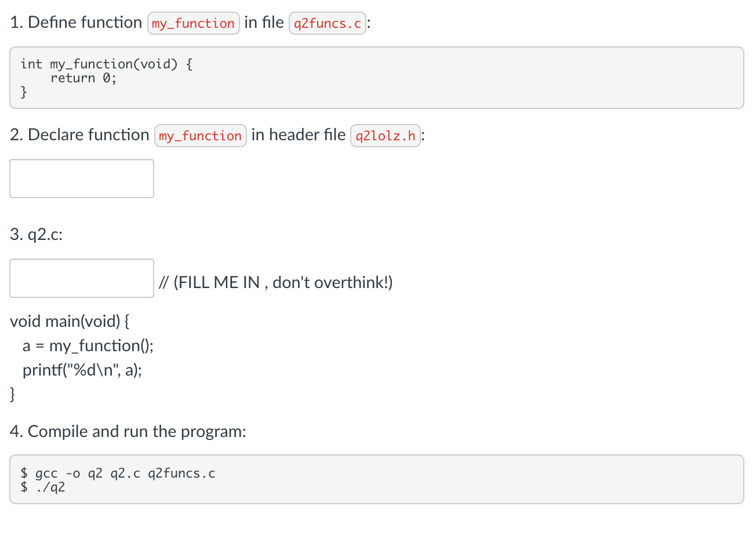
Task: Click the Compile and run heading
Action: pyautogui.click(x=128, y=431)
